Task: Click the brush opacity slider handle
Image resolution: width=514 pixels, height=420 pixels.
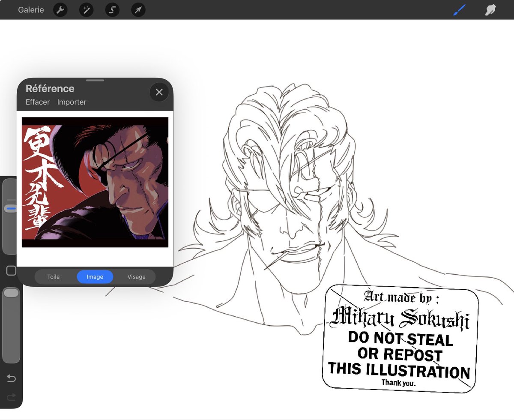Action: (x=11, y=293)
